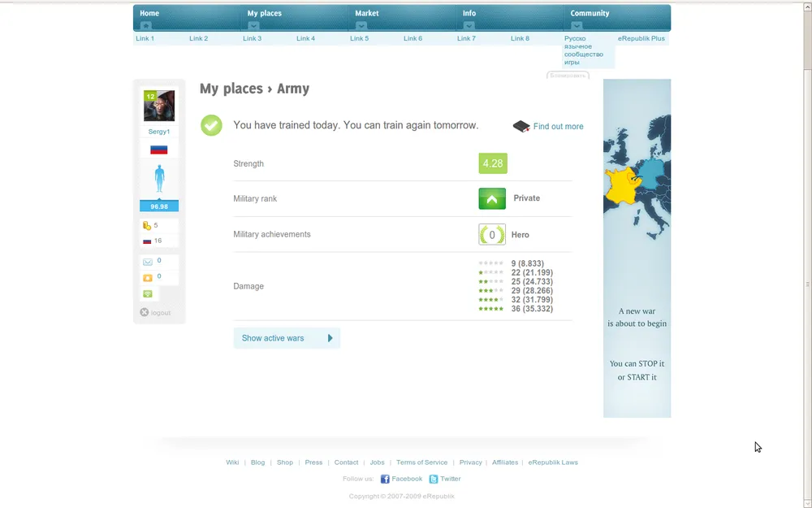Click the 12 level badge on avatar
This screenshot has width=812, height=508.
(150, 97)
